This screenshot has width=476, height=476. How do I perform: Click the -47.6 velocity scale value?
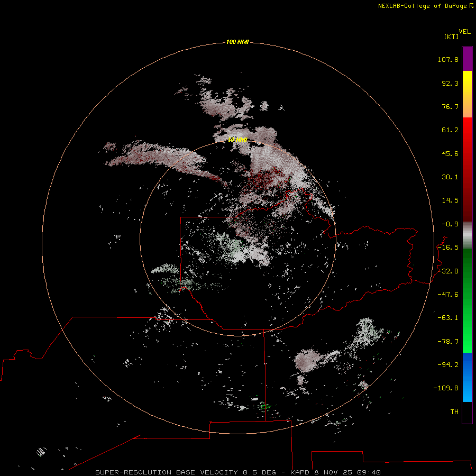click(x=448, y=295)
